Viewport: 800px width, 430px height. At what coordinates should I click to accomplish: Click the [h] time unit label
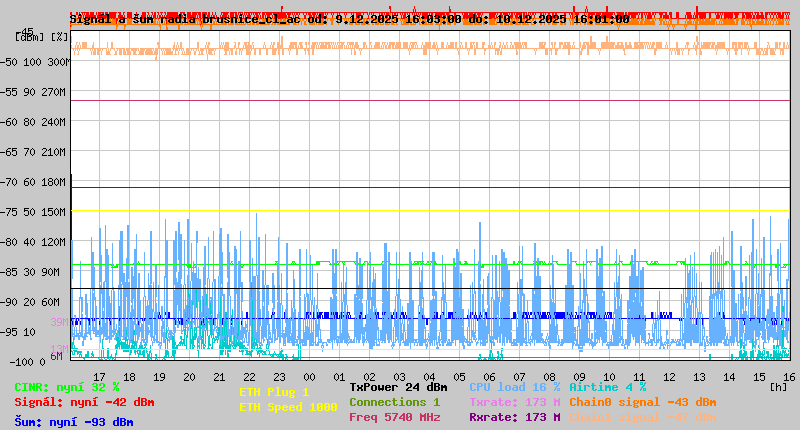point(778,387)
